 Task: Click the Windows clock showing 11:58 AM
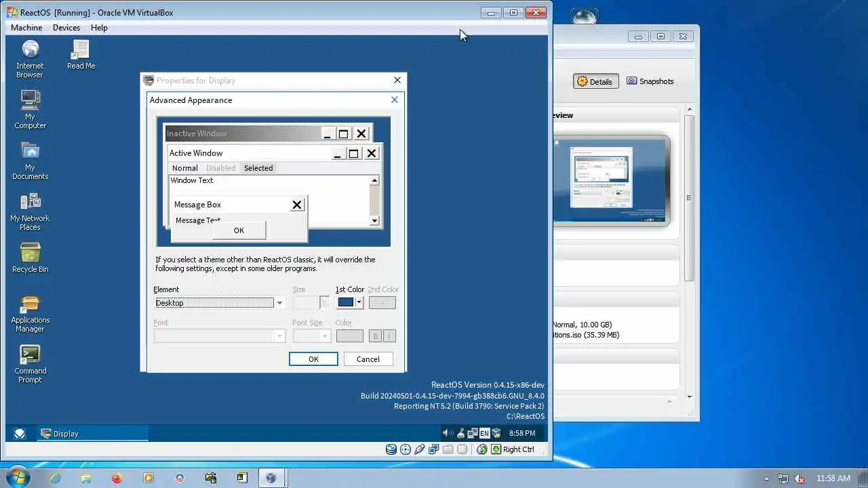click(x=833, y=479)
